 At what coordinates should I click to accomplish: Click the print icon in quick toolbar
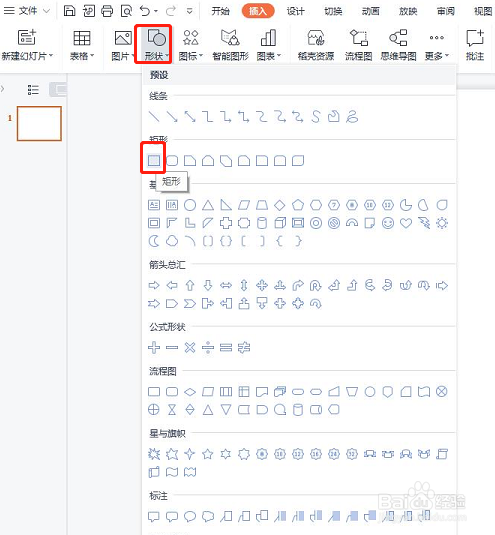107,11
